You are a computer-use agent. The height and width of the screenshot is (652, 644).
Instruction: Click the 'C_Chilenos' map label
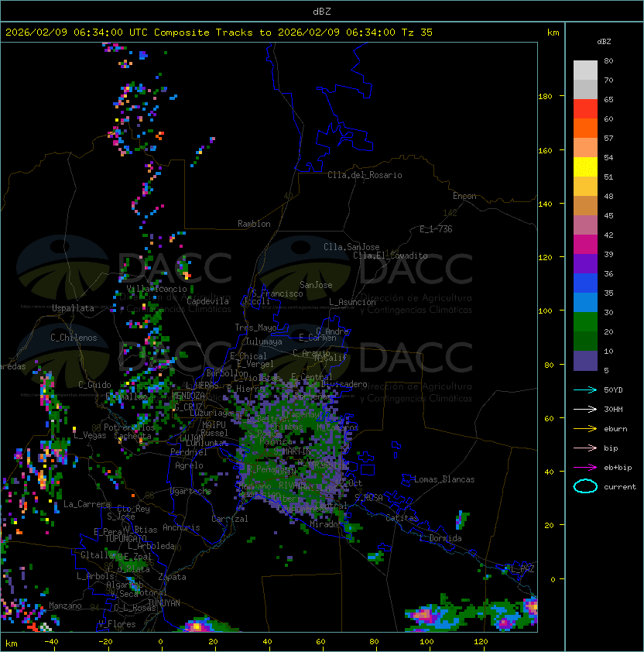(74, 338)
